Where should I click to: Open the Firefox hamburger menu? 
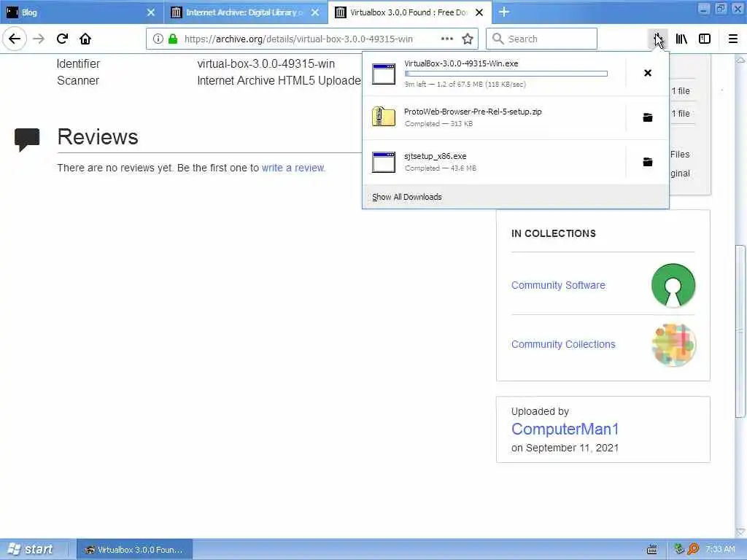coord(733,39)
